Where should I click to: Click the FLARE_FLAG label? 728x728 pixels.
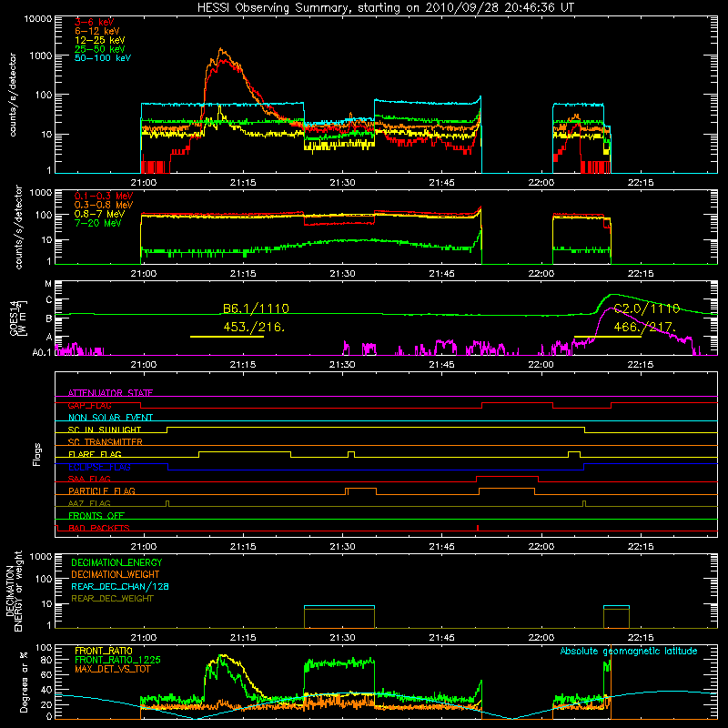(x=95, y=454)
